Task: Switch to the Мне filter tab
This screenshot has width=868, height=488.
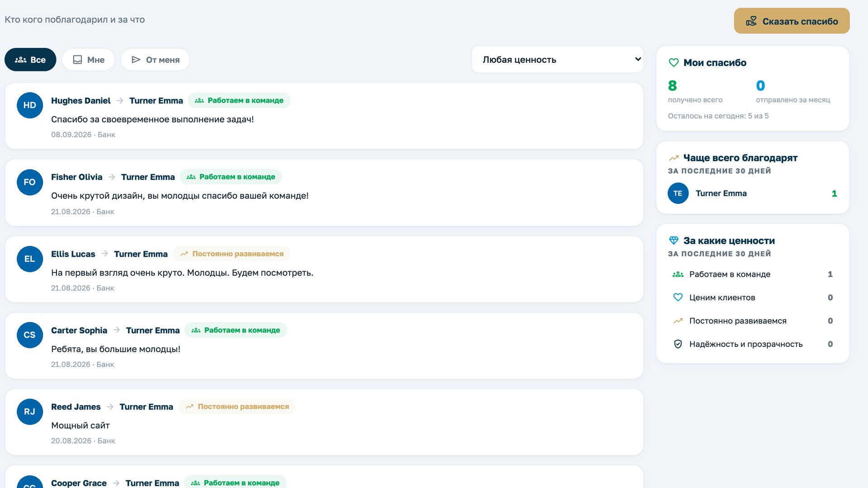Action: pos(89,60)
